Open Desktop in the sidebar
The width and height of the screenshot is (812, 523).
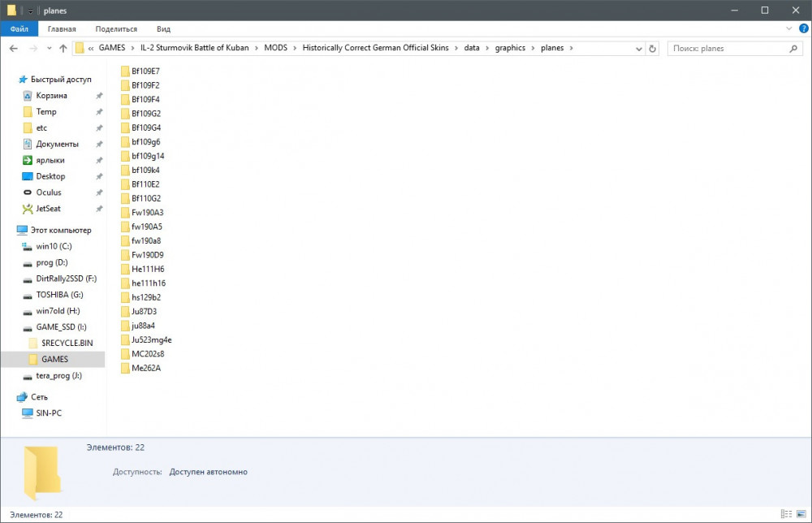[50, 176]
